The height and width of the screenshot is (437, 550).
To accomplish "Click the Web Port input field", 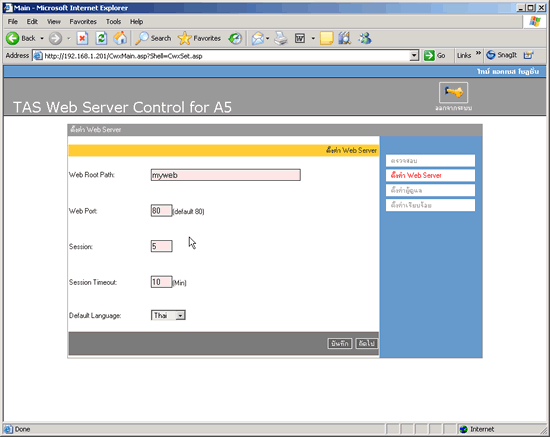I will coord(161,211).
